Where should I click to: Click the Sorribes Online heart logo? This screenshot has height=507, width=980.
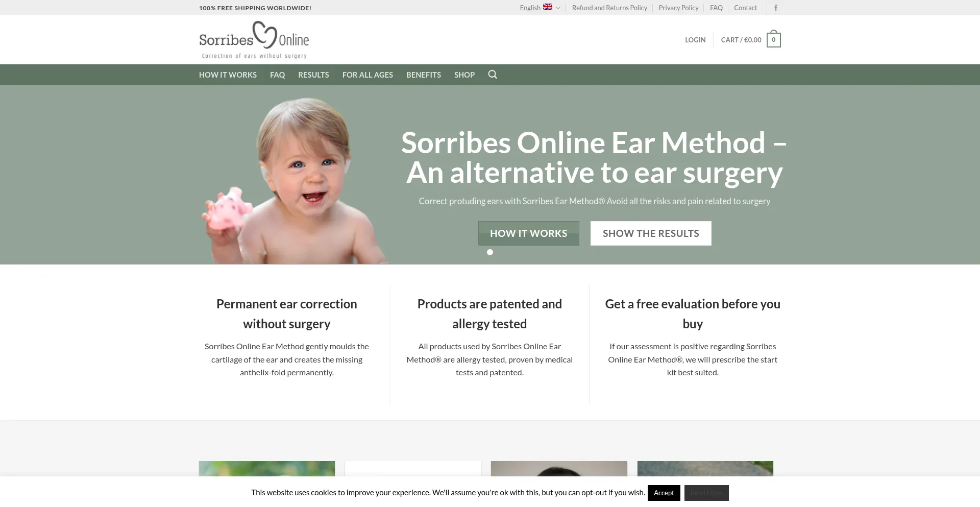pos(254,40)
